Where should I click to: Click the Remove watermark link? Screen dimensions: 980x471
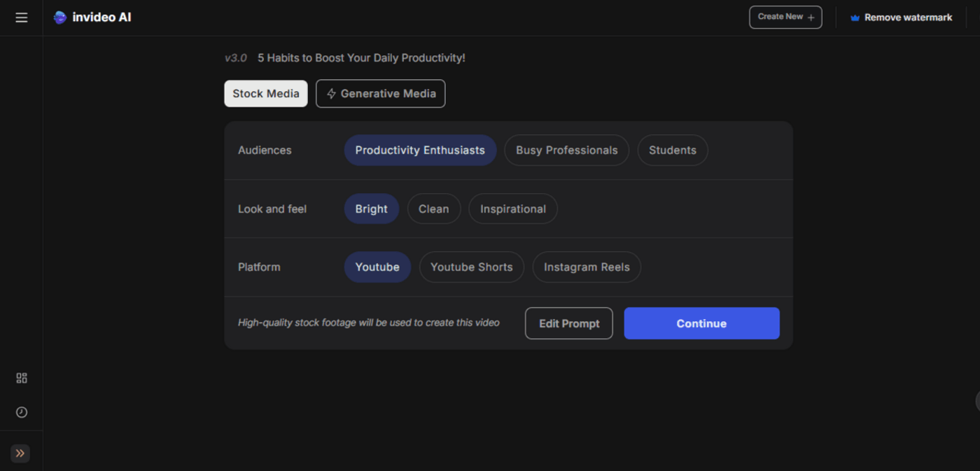[x=907, y=17]
